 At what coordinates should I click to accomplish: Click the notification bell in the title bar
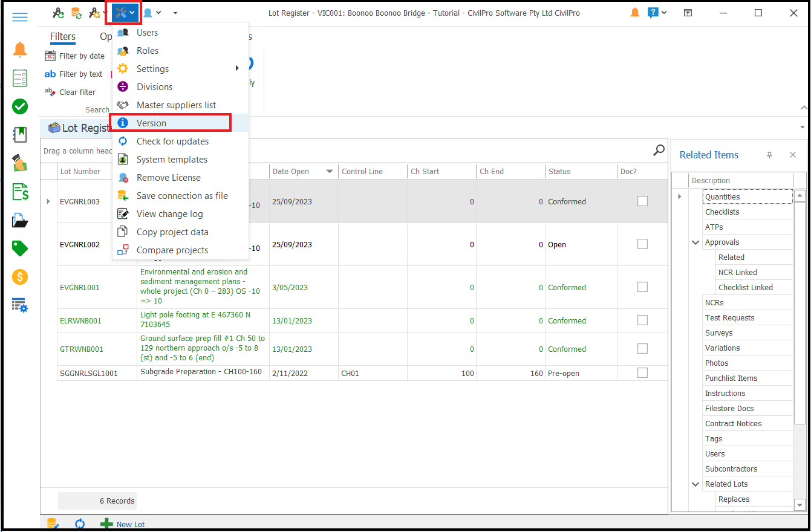[635, 13]
